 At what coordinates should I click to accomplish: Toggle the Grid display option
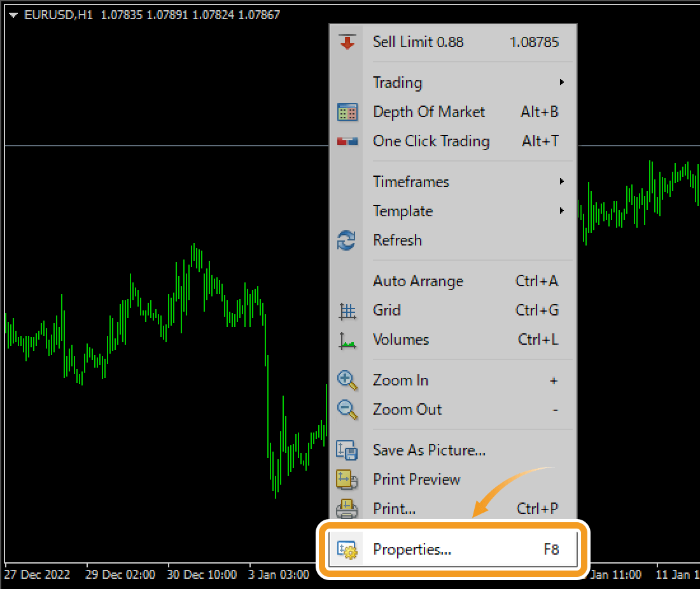pos(387,310)
